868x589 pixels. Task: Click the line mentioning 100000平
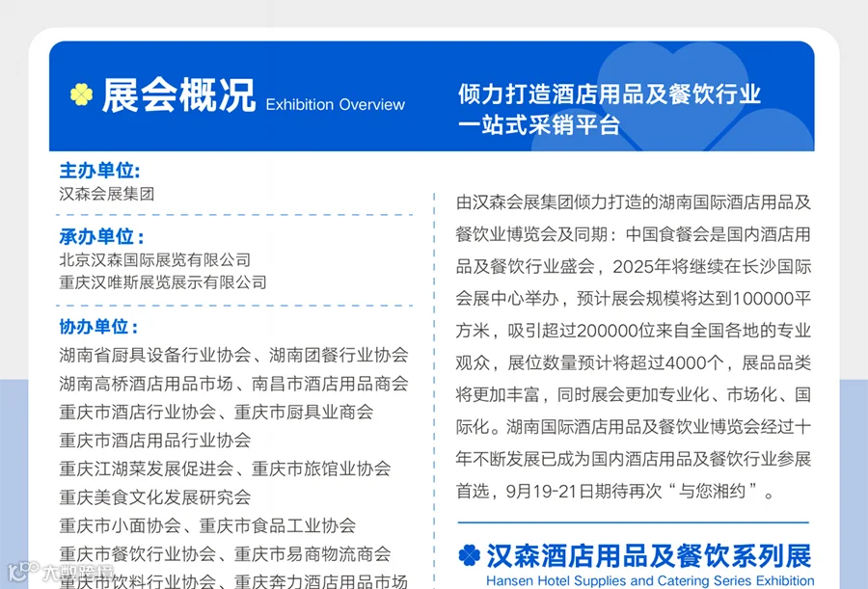tap(634, 299)
